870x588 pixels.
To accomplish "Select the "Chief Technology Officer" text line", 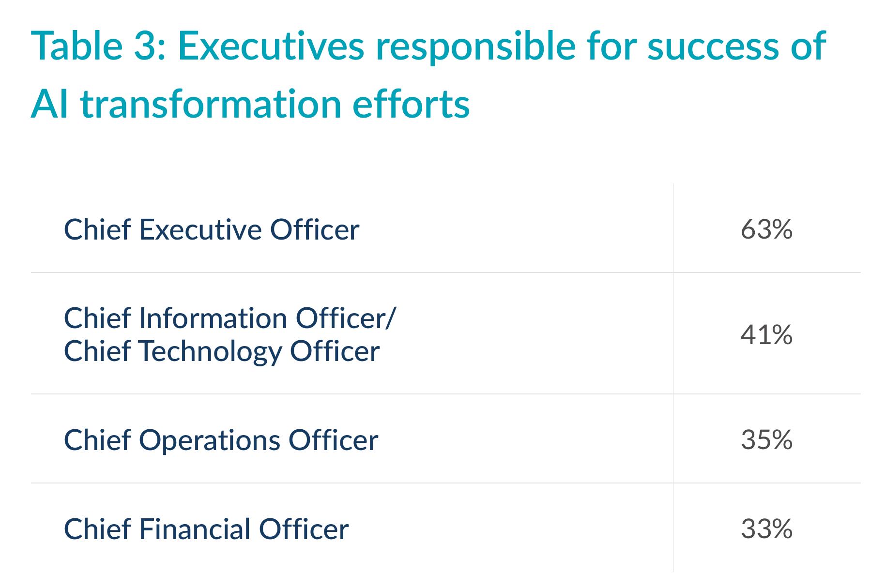I will point(222,351).
